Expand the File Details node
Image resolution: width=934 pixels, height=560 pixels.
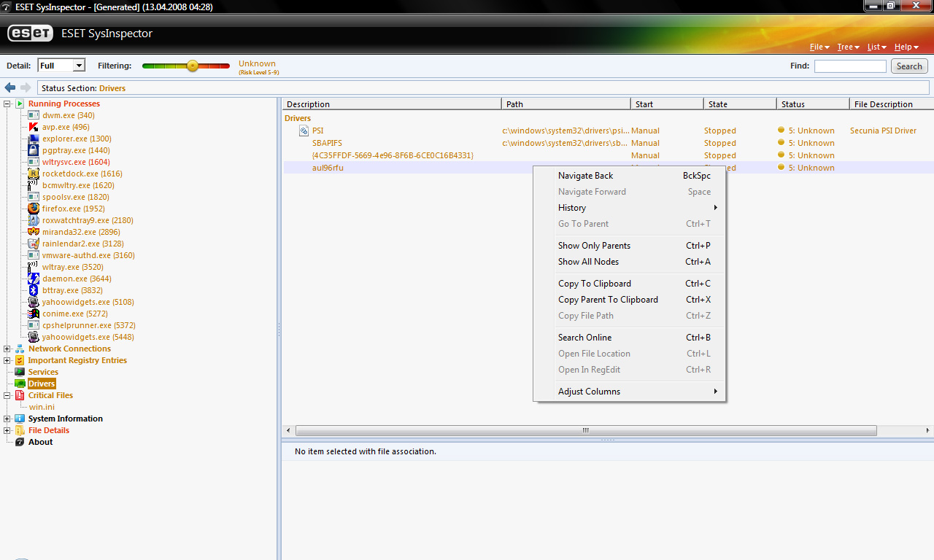click(7, 430)
